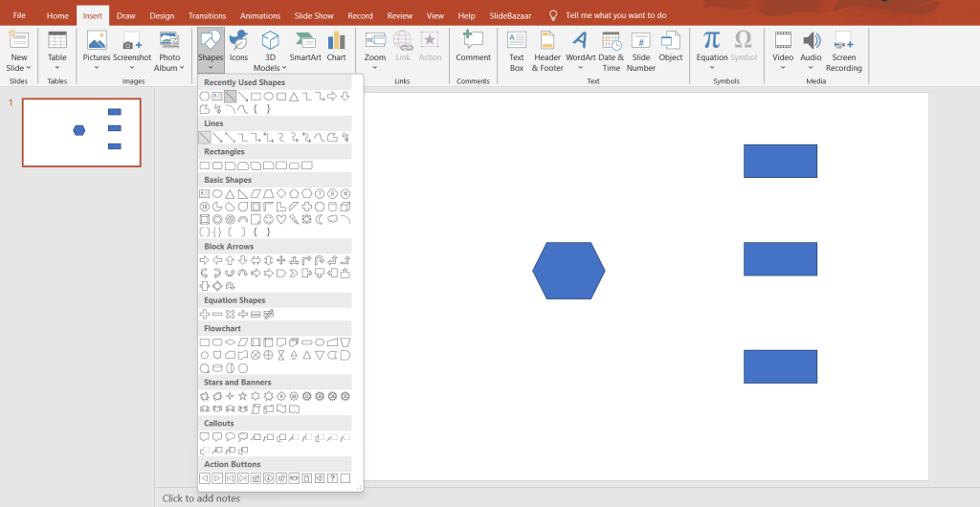
Task: Choose the Moon shape in Basic Shapes
Action: click(320, 219)
